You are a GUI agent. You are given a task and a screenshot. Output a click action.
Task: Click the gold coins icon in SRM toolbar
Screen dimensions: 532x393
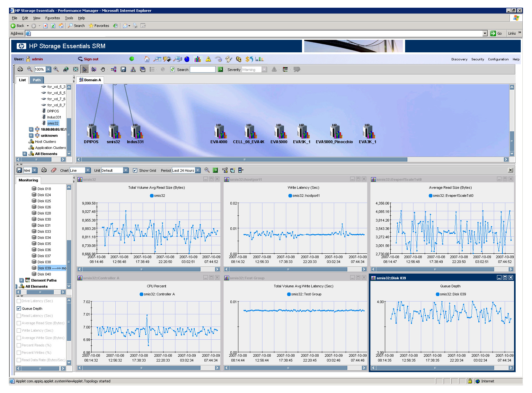[x=238, y=59]
